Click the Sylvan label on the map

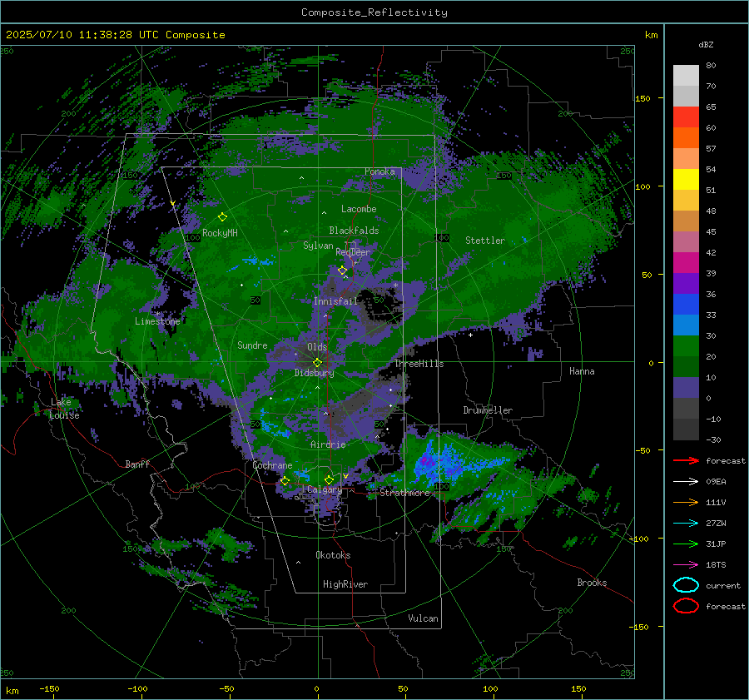click(x=318, y=246)
